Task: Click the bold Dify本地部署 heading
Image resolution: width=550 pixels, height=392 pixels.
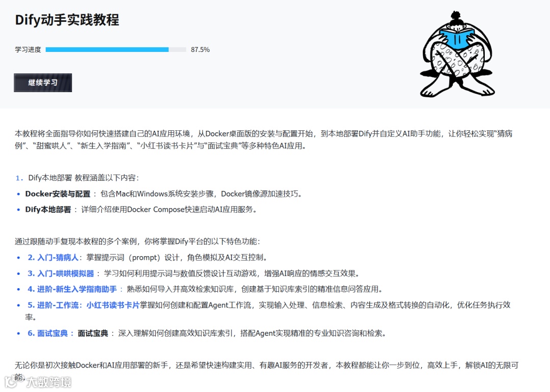Action: (48, 210)
